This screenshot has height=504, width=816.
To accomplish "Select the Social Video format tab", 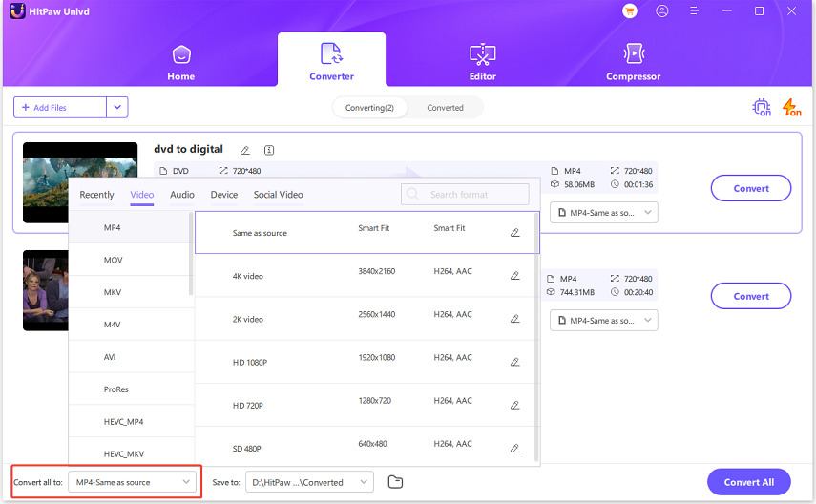I will (278, 195).
